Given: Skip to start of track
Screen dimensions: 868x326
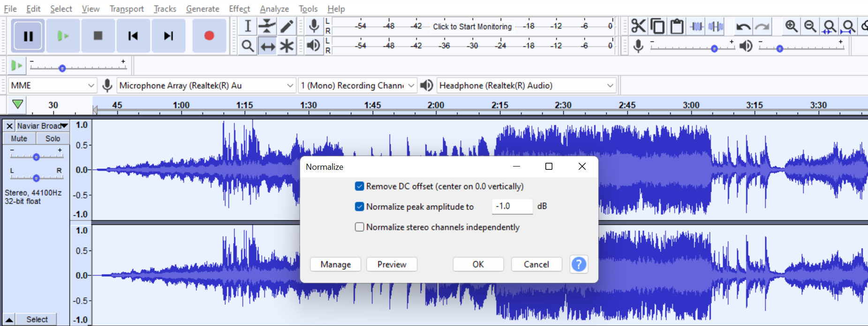Looking at the screenshot, I should coord(133,36).
